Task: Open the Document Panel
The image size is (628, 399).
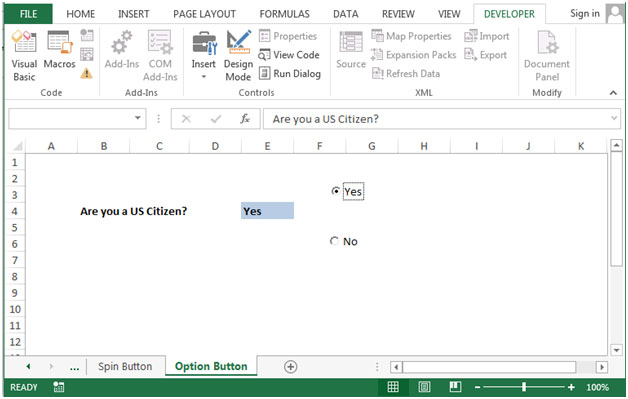Action: coord(547,56)
